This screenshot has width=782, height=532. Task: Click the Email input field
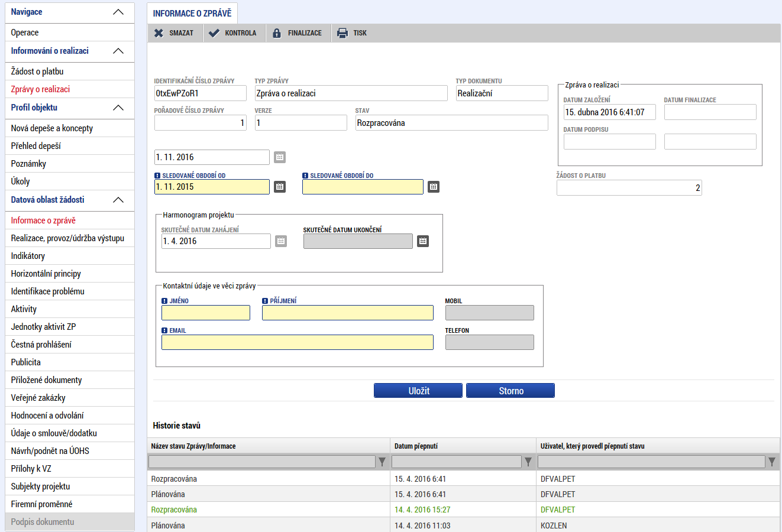coord(298,342)
